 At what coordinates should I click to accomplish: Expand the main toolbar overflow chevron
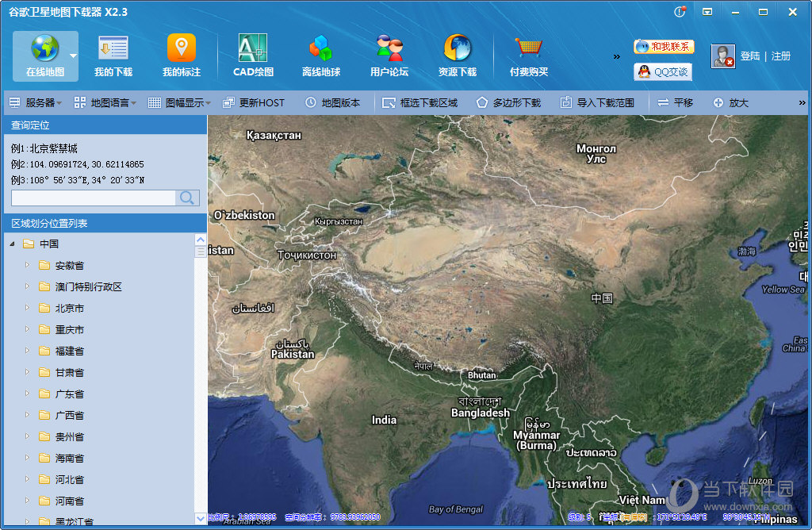point(616,56)
